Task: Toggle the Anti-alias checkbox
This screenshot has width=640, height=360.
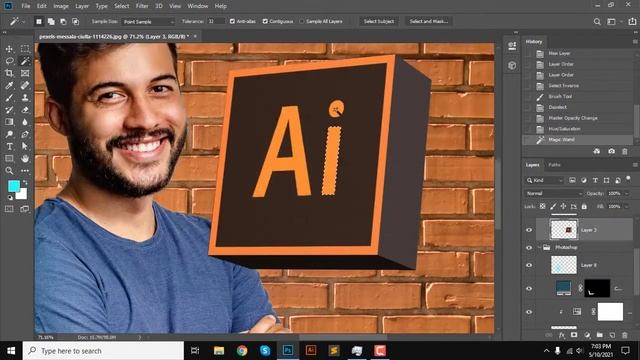Action: (x=232, y=21)
